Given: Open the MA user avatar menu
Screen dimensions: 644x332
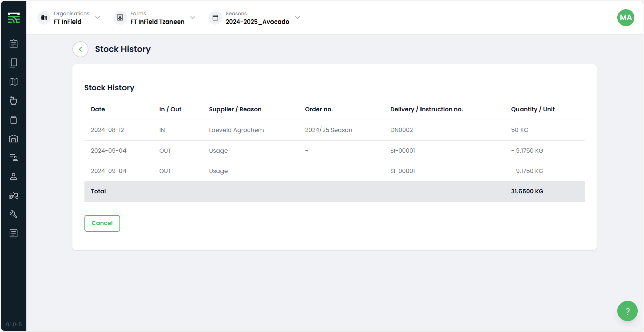Looking at the screenshot, I should (x=626, y=18).
